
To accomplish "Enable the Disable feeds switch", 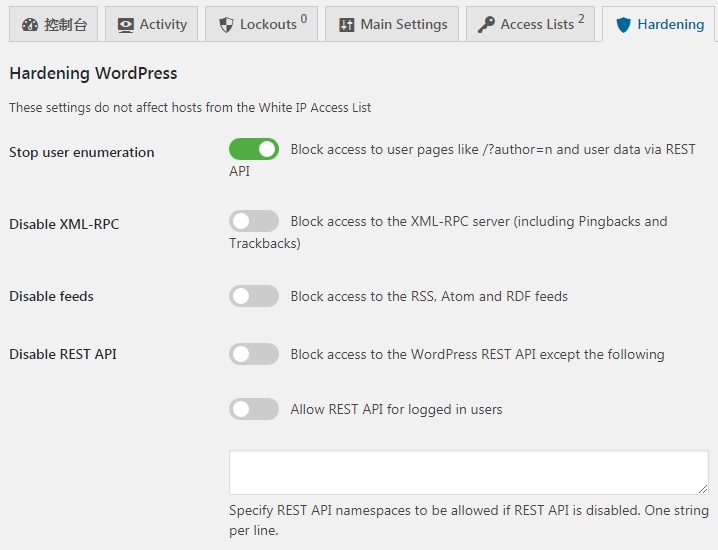I will [x=254, y=296].
